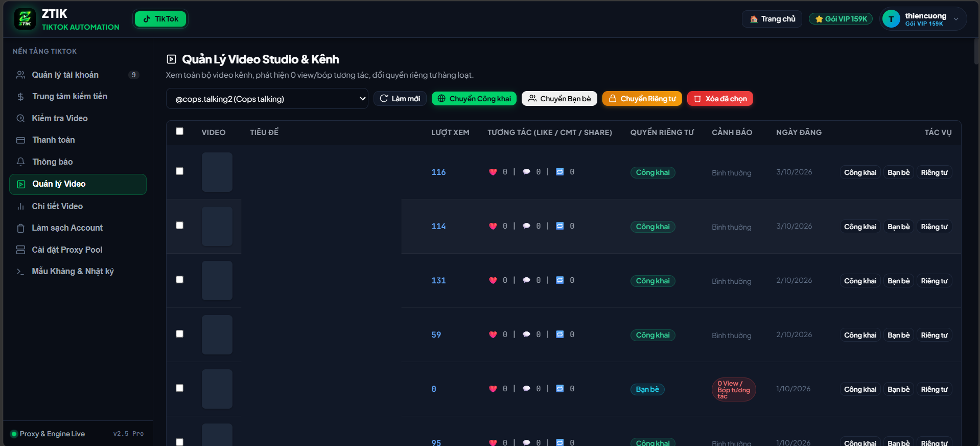Open the @cops.talking2 channel dropdown
This screenshot has height=446, width=980.
coord(267,99)
